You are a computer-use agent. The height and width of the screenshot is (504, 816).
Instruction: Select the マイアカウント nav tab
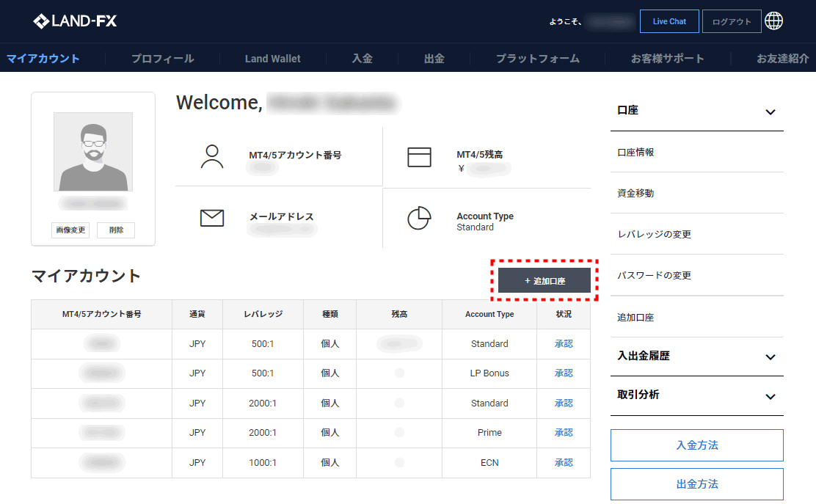pyautogui.click(x=43, y=58)
